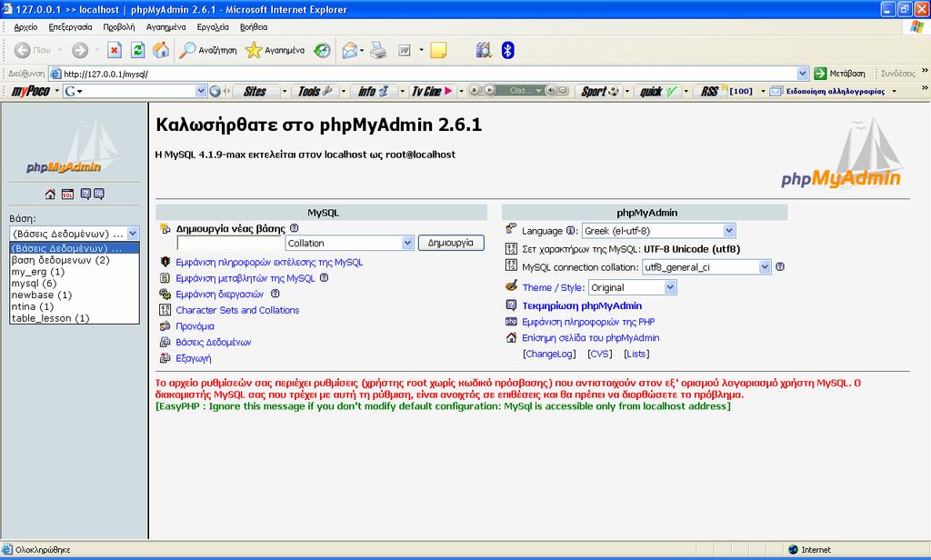This screenshot has height=560, width=931.
Task: Open the Βάσεις Δεδομένων link
Action: tap(213, 342)
